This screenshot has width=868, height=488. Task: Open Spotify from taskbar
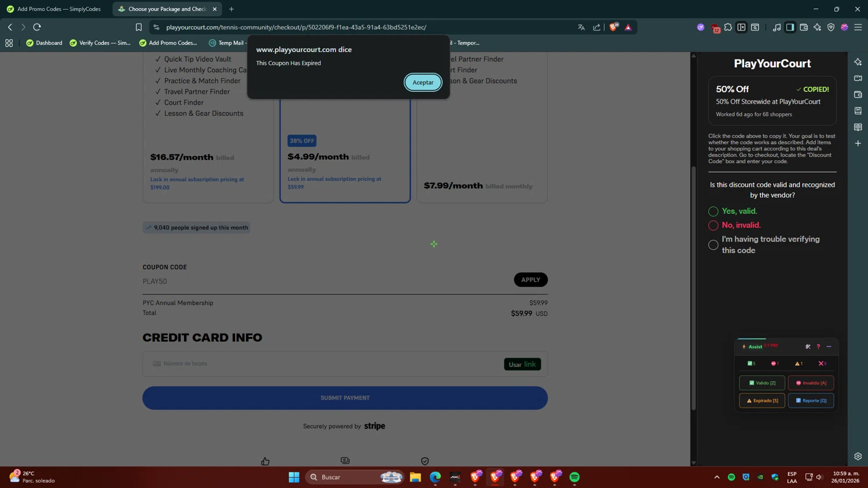(x=575, y=477)
